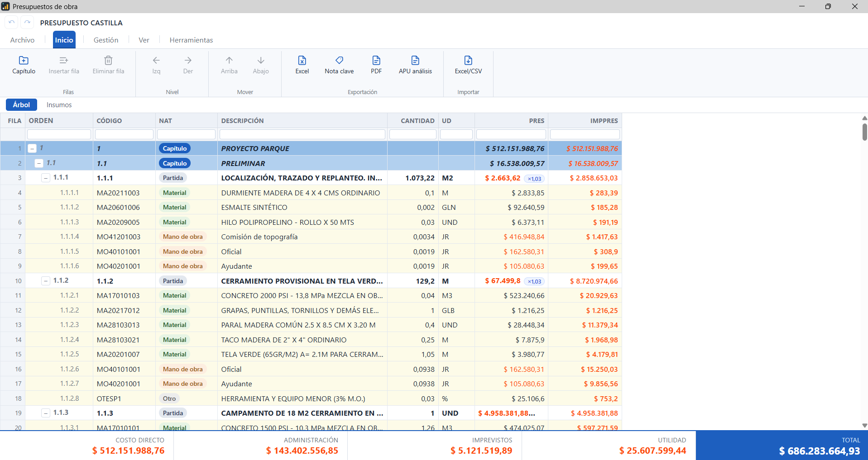Move row up with Arriba
This screenshot has height=460, width=868.
pos(229,65)
